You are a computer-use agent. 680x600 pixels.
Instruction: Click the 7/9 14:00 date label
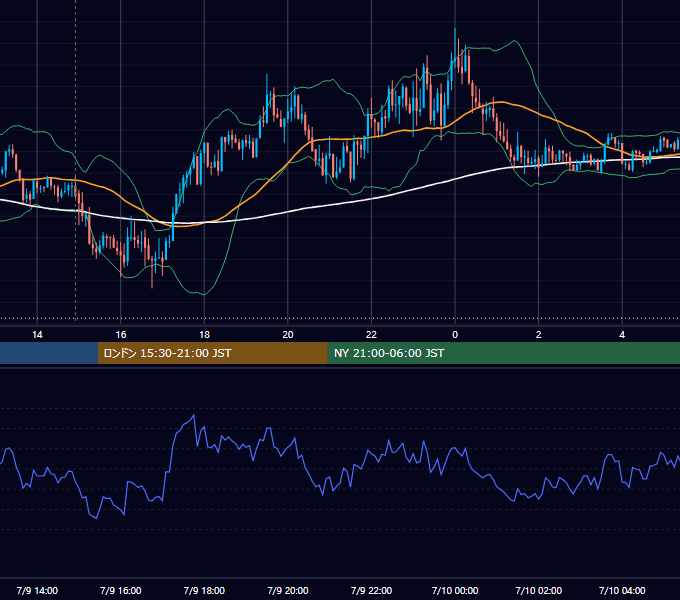point(37,590)
